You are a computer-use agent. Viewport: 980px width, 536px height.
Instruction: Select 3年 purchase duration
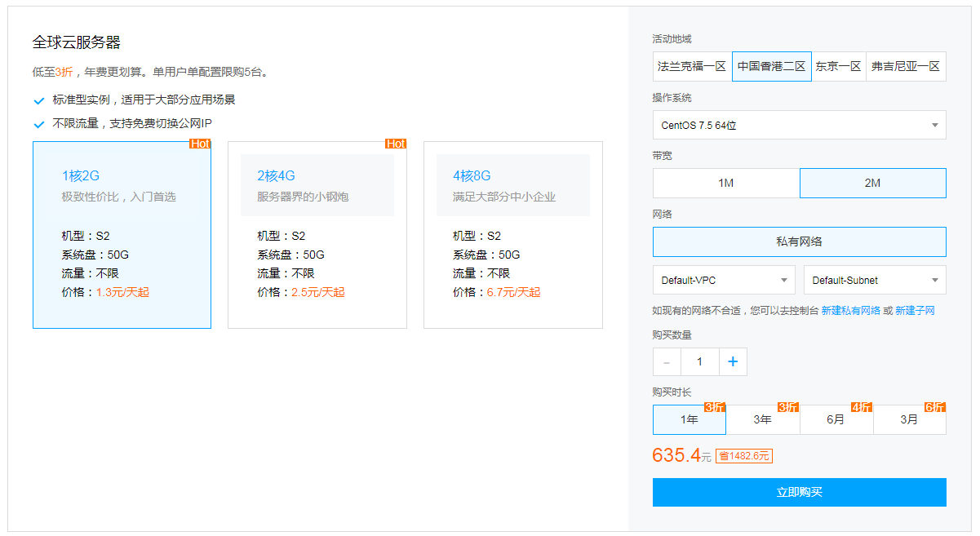click(762, 420)
